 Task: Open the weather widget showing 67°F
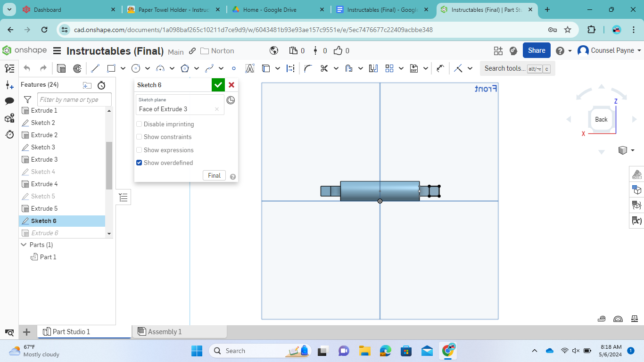(35, 351)
